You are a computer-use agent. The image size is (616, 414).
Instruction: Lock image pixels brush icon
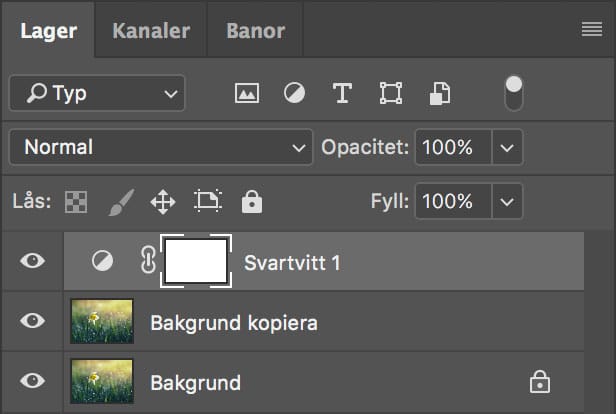point(121,202)
